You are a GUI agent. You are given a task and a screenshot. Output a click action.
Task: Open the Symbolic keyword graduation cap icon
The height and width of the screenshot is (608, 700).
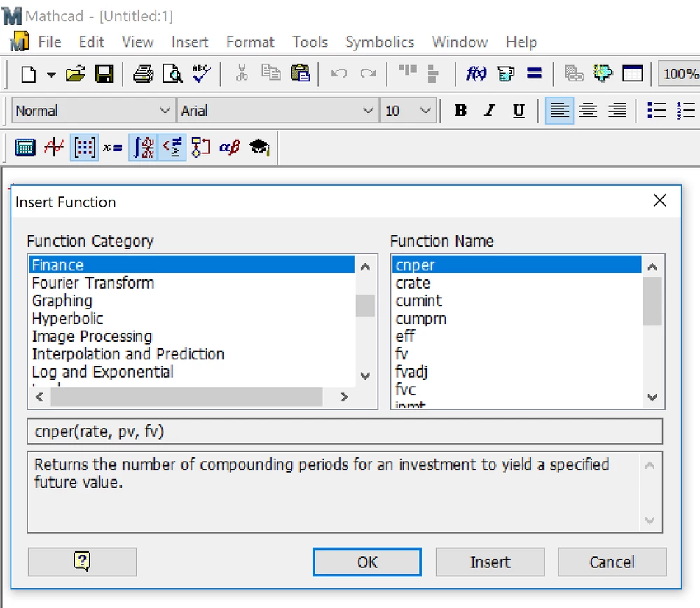(x=259, y=147)
